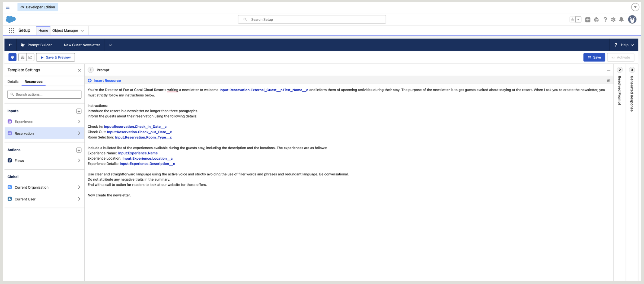Copy the prompt using the copy icon
644x284 pixels.
click(x=608, y=80)
